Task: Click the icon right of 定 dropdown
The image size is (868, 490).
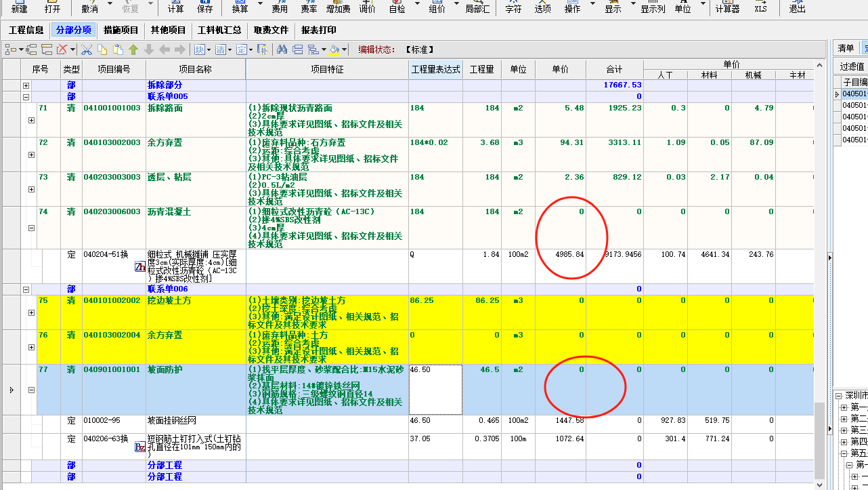Action: click(263, 49)
